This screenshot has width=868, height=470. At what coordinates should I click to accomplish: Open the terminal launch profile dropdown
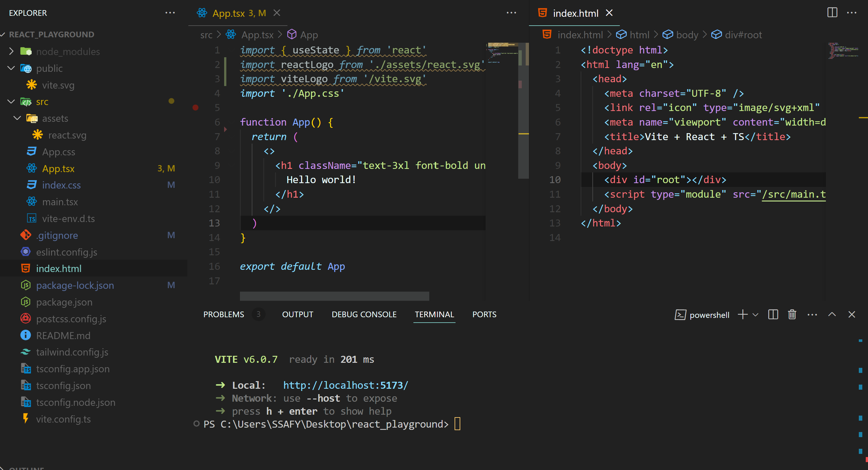tap(755, 315)
